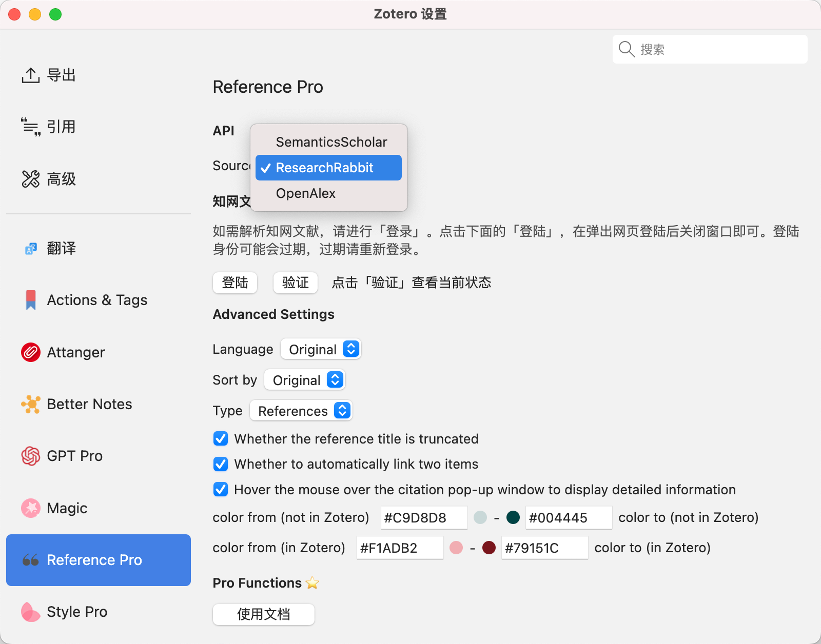Go to the 高级 settings pane
Screen dimensions: 821x644
pyautogui.click(x=99, y=179)
